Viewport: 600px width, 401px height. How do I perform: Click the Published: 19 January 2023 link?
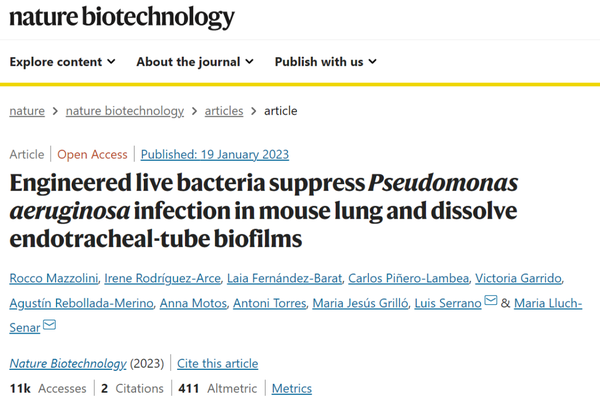(x=215, y=154)
